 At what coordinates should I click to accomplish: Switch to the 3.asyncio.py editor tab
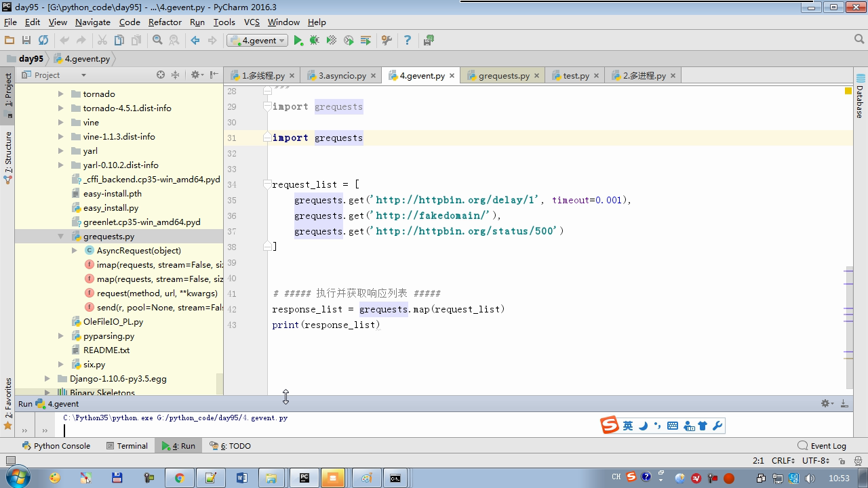[341, 76]
